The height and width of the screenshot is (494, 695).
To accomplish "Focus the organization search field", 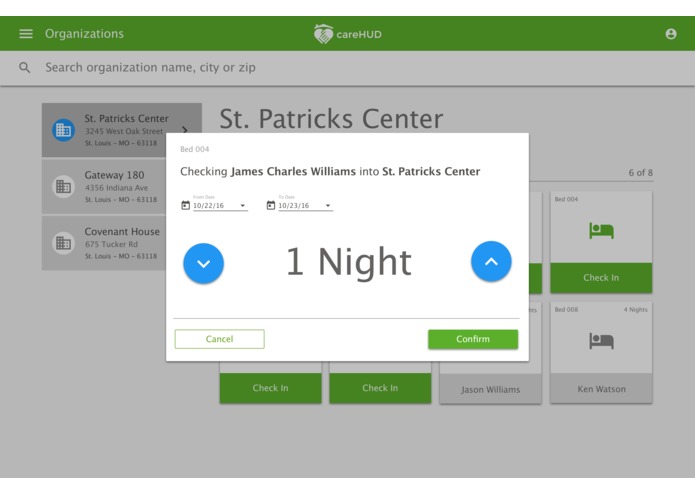I will tap(348, 68).
